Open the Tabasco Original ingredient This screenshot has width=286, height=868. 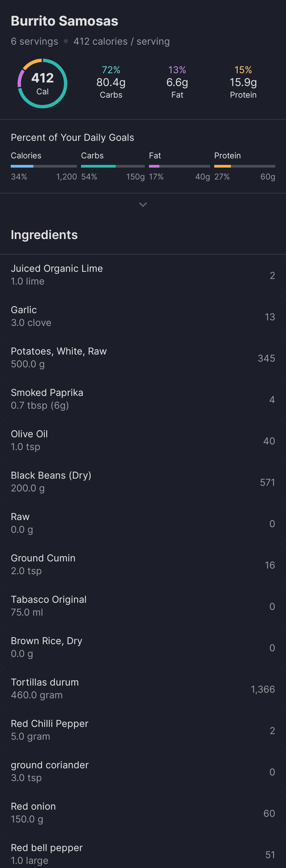pyautogui.click(x=143, y=606)
